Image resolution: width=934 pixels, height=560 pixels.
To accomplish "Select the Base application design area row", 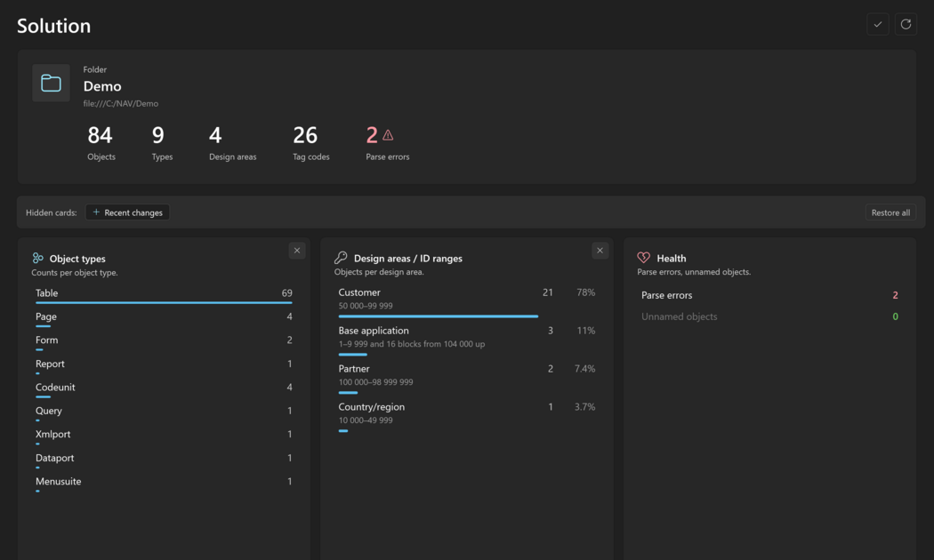I will point(467,340).
